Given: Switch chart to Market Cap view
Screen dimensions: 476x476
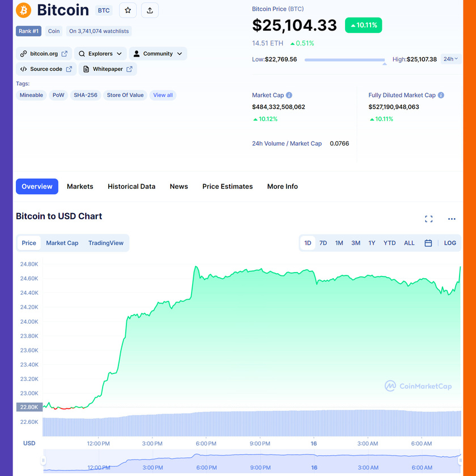Looking at the screenshot, I should (62, 243).
